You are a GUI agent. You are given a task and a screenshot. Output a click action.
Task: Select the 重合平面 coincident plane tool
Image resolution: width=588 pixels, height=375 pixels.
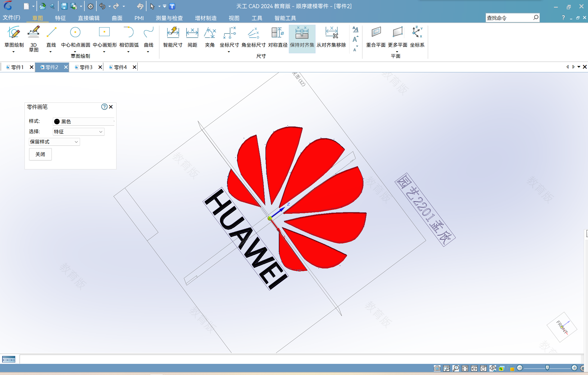tap(376, 37)
